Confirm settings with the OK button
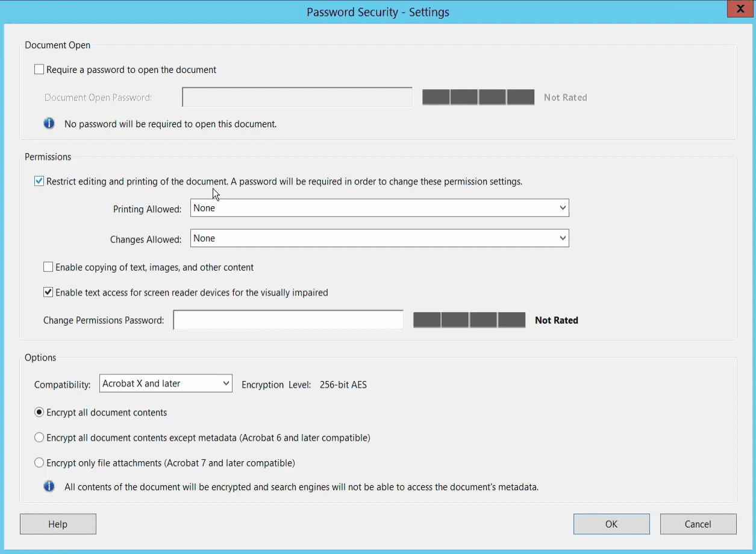The width and height of the screenshot is (756, 554). pyautogui.click(x=611, y=523)
